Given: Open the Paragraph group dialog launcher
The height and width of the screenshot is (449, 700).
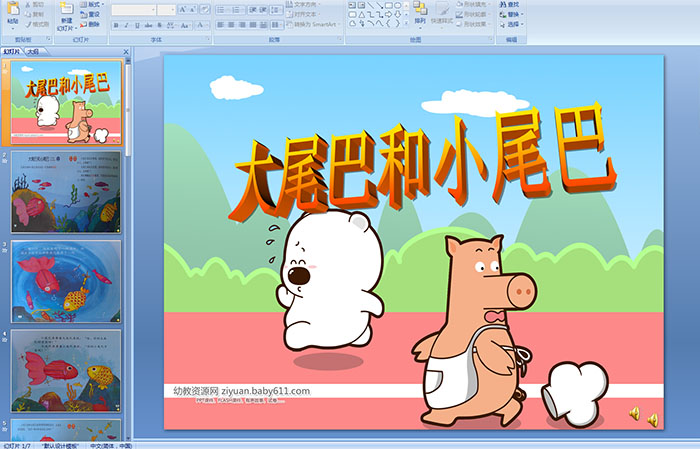Looking at the screenshot, I should tap(340, 39).
